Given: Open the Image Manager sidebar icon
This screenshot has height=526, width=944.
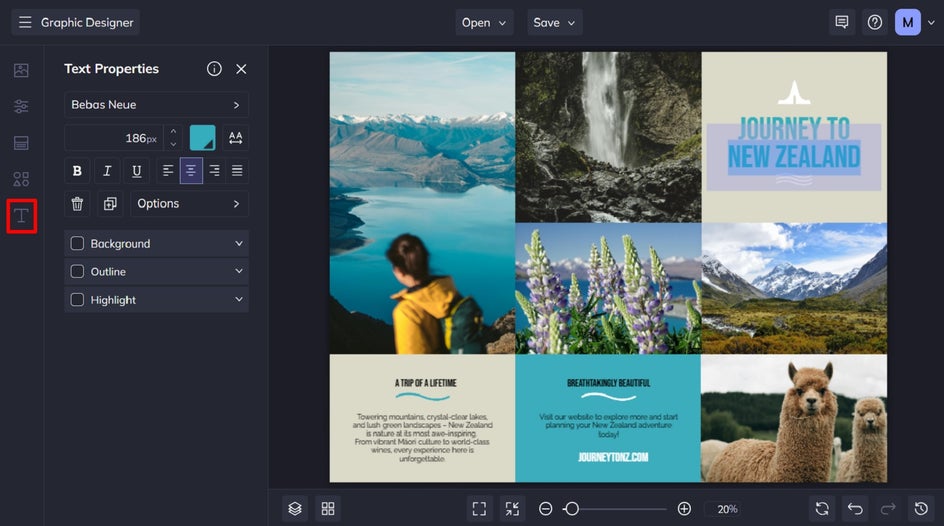Looking at the screenshot, I should (x=21, y=70).
